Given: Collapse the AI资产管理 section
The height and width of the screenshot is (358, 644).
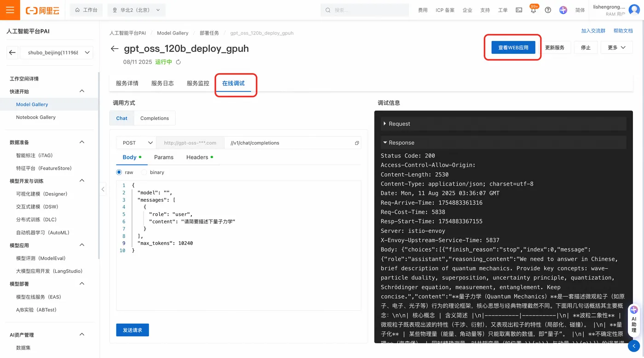Looking at the screenshot, I should [x=82, y=335].
